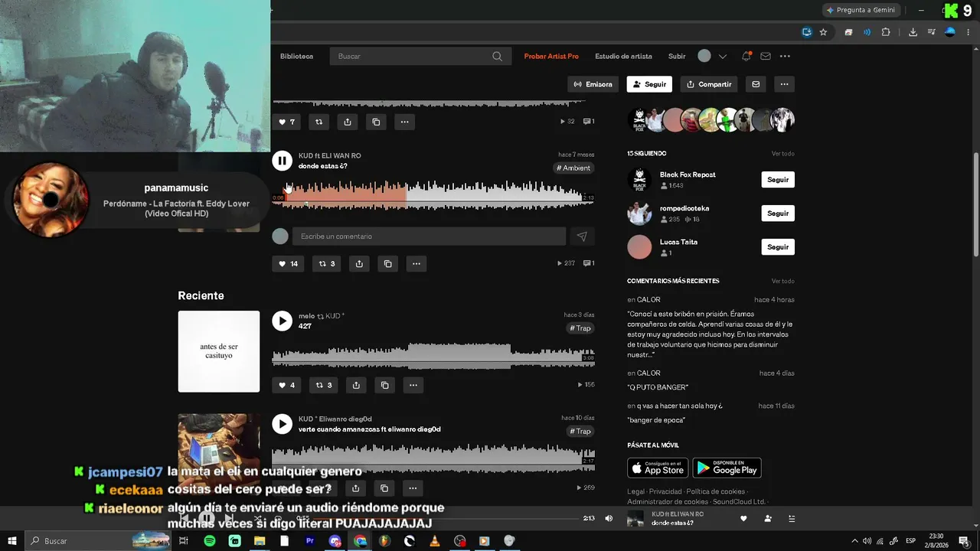
Task: Click the "Escribe un comentario" field
Action: pyautogui.click(x=430, y=236)
